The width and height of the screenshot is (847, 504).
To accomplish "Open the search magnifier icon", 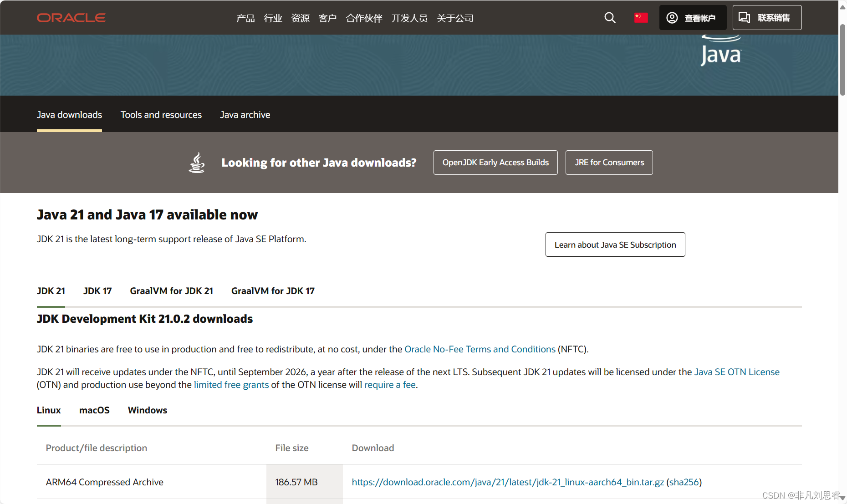I will pos(610,18).
